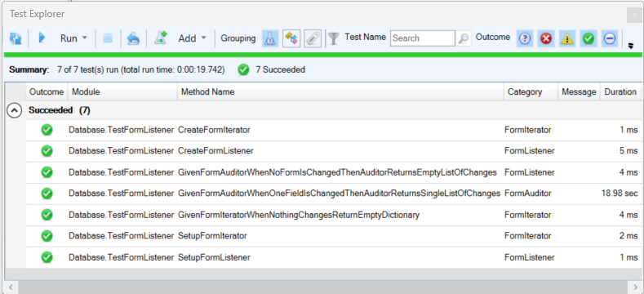The height and width of the screenshot is (294, 644).
Task: Click the blue Run play arrow
Action: tap(42, 38)
